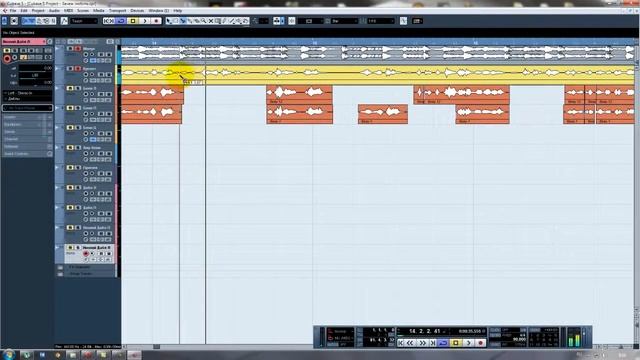This screenshot has width=640, height=360.
Task: Toggle Cycle button in top toolbar
Action: click(121, 21)
